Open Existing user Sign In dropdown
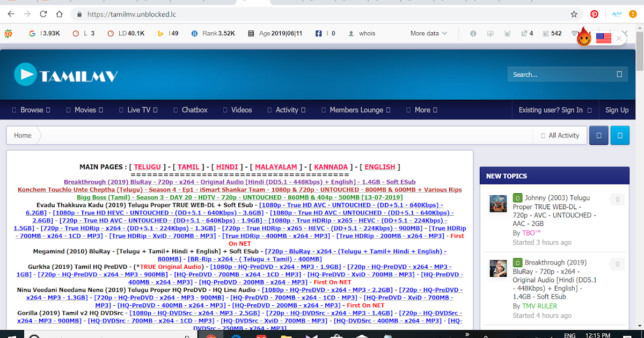Image resolution: width=644 pixels, height=338 pixels. click(x=555, y=109)
